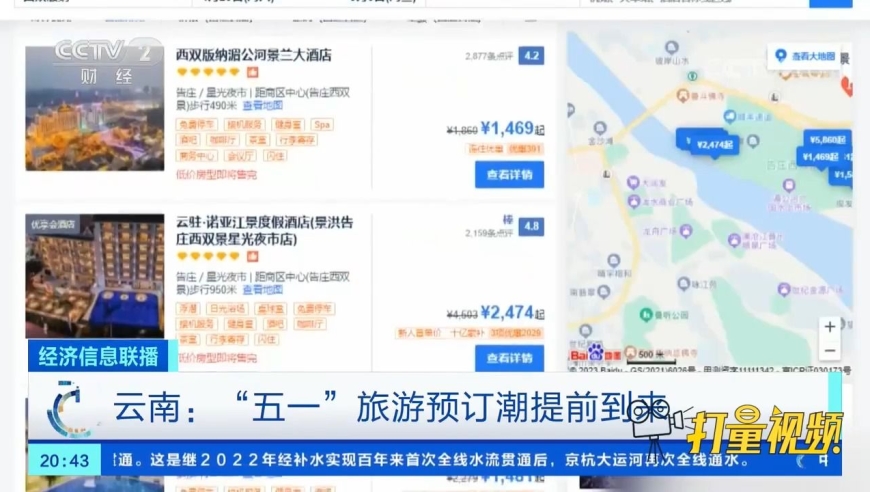The image size is (870, 492).
Task: Click 会议厅 amenity tag
Action: point(240,156)
